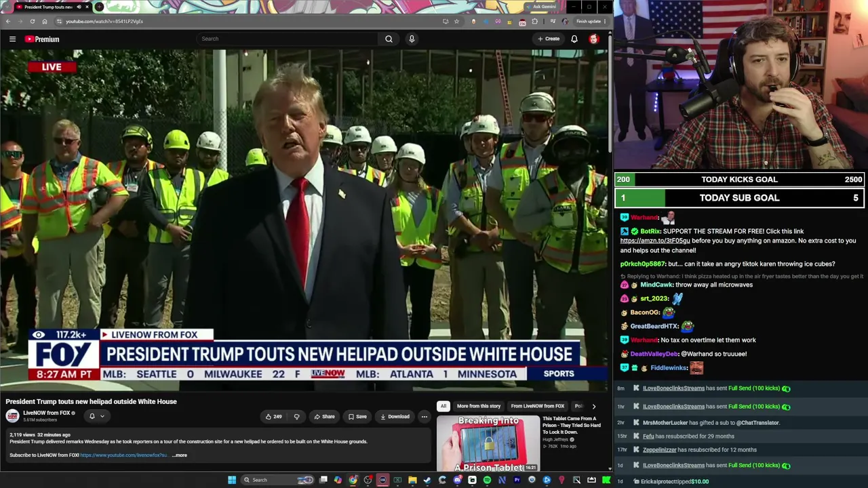Open the video's three-dot more actions
Viewport: 868px width, 488px height.
[424, 416]
